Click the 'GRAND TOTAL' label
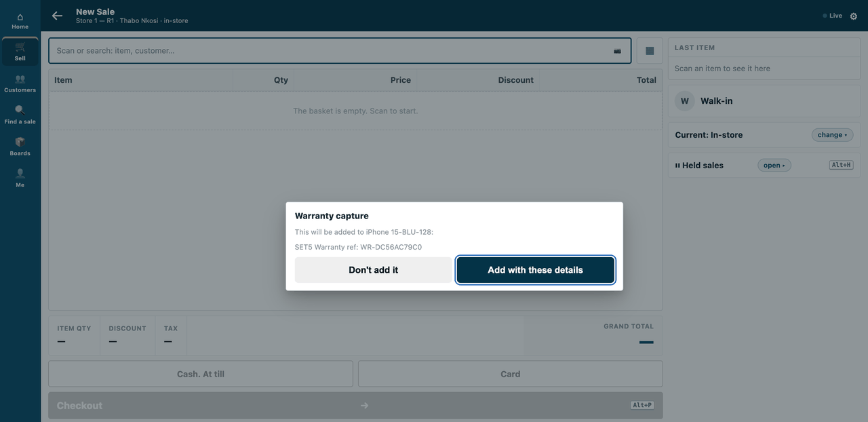The height and width of the screenshot is (422, 868). (629, 326)
